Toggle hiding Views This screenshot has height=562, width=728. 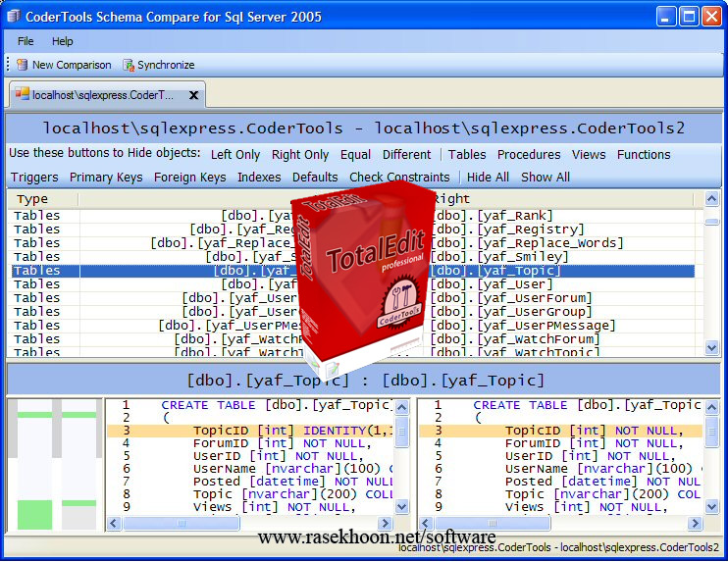[x=589, y=155]
